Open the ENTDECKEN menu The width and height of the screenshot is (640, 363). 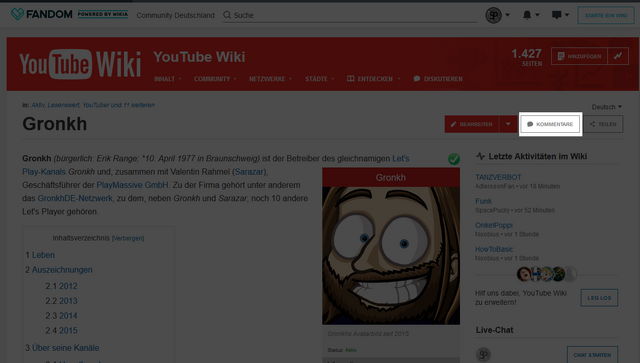(373, 79)
